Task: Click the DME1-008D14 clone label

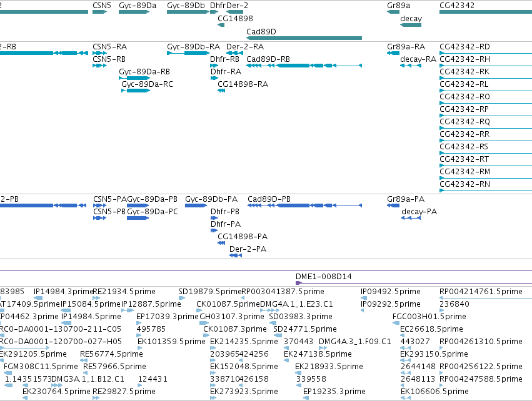Action: 324,277
